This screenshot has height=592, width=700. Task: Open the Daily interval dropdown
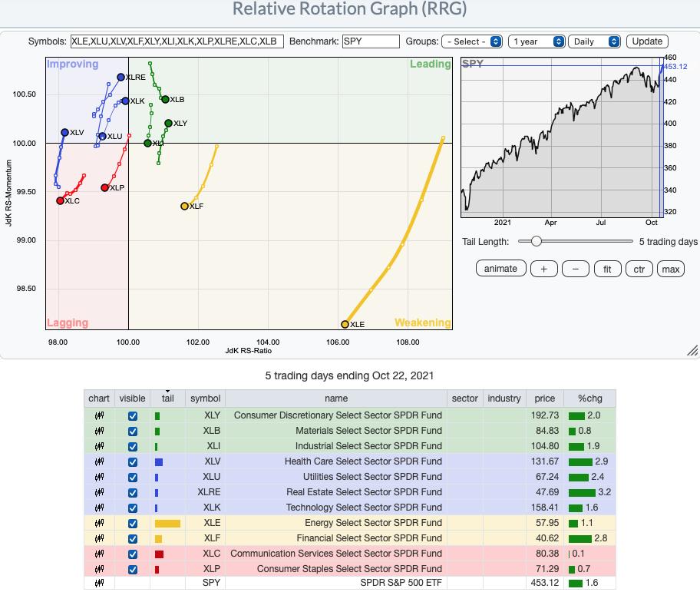coord(594,41)
